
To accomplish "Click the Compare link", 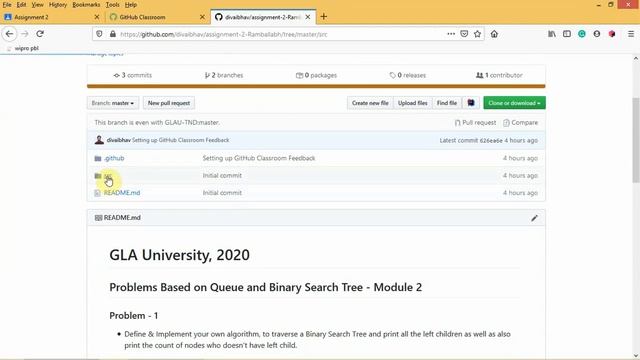I will 520,122.
